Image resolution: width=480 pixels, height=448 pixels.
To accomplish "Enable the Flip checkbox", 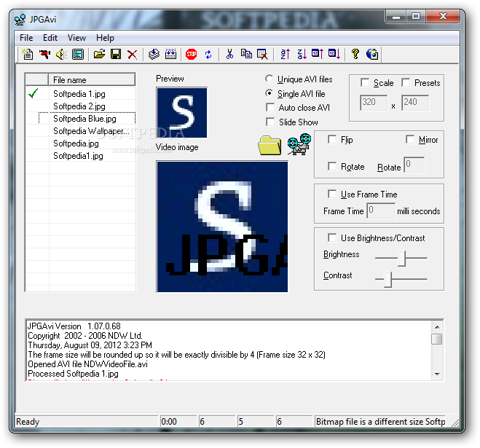I will pyautogui.click(x=332, y=140).
